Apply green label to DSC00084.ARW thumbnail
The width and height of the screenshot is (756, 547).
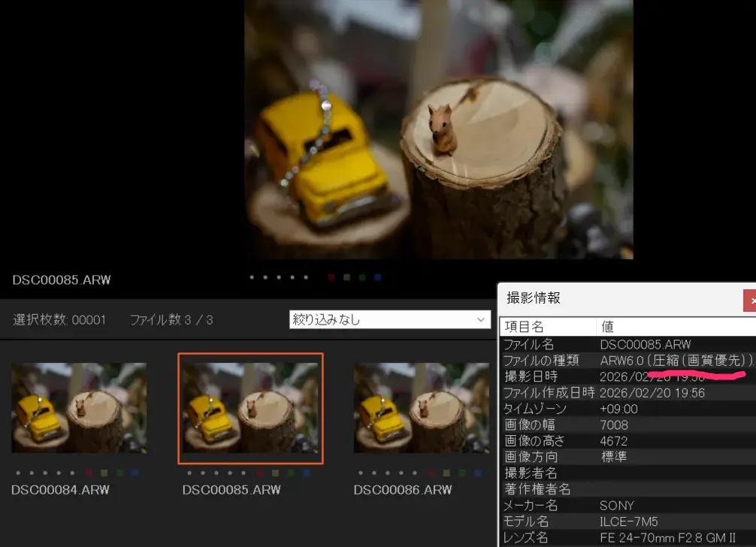(119, 473)
